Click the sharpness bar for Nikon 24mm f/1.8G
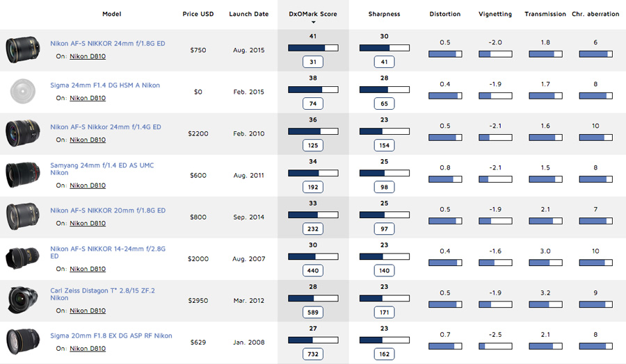Screen dimensions: 626x364 click(x=384, y=48)
